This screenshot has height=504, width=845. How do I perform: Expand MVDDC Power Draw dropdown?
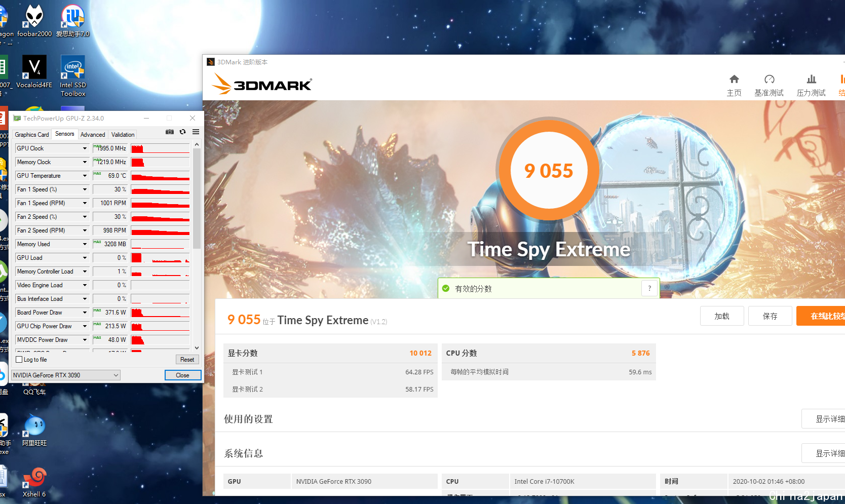(x=85, y=340)
